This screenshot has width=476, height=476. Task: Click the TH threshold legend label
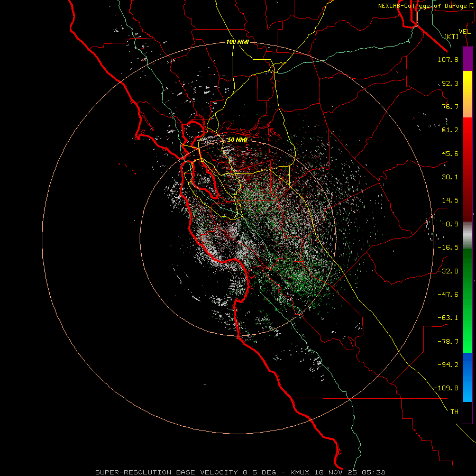(454, 412)
